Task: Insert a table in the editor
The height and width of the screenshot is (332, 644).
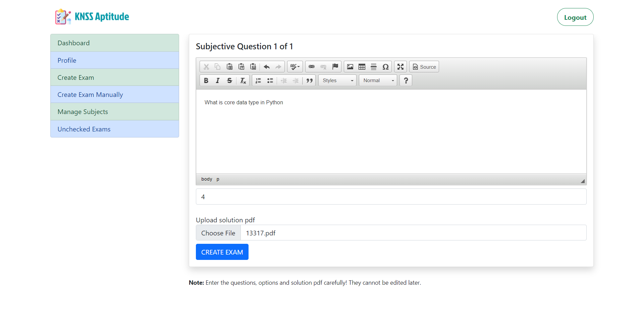Action: [362, 67]
